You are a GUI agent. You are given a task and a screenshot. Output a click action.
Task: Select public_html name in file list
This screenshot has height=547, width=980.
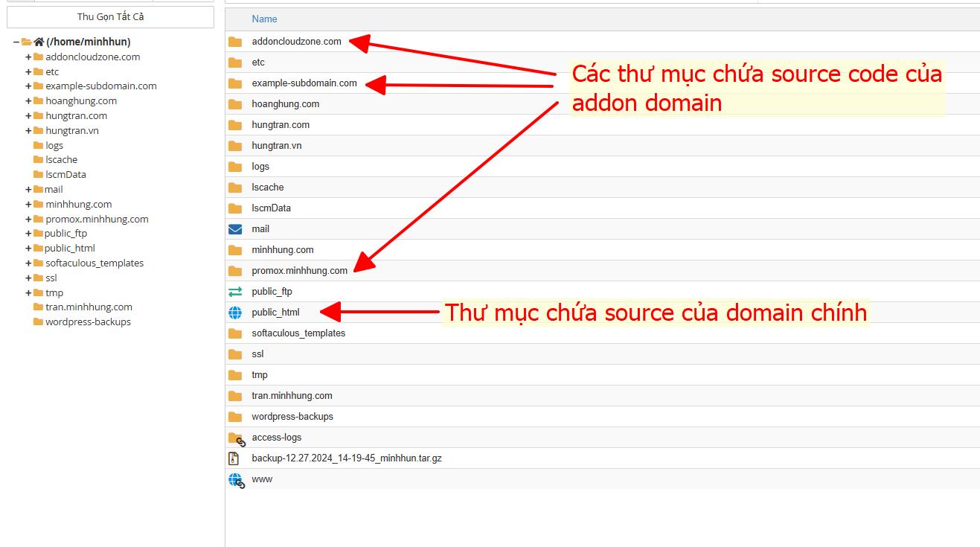275,313
